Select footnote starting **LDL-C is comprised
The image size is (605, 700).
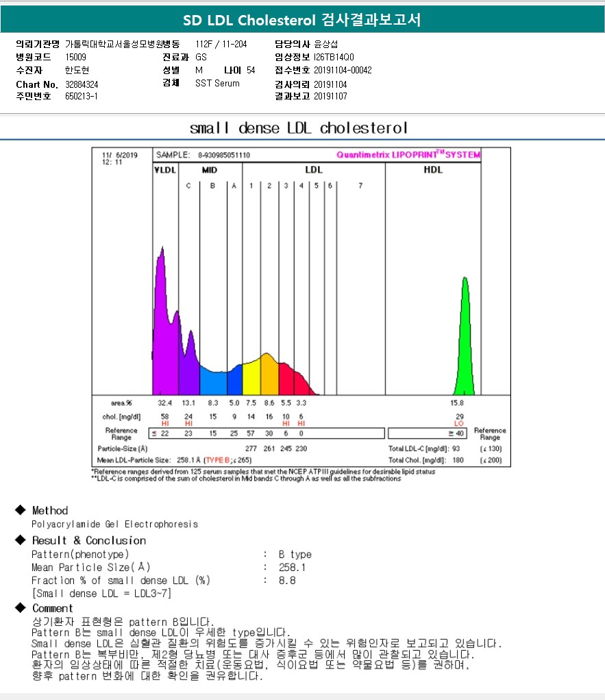(x=246, y=479)
